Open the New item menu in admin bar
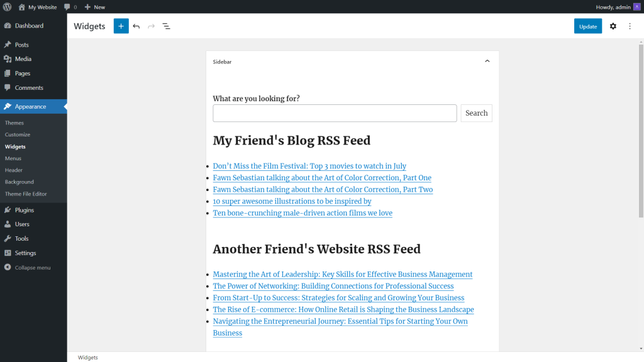This screenshot has width=644, height=362. tap(94, 7)
